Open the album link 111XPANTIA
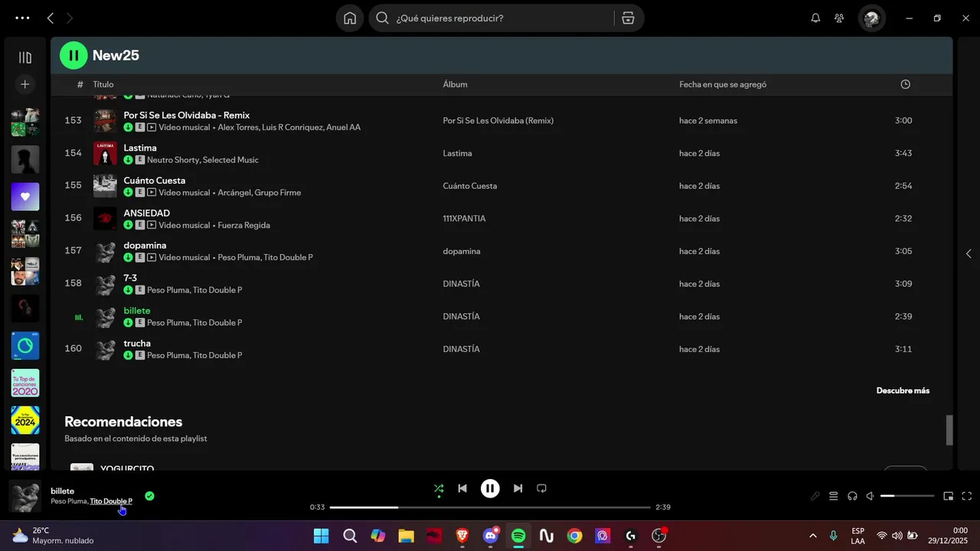The height and width of the screenshot is (551, 980). 464,218
